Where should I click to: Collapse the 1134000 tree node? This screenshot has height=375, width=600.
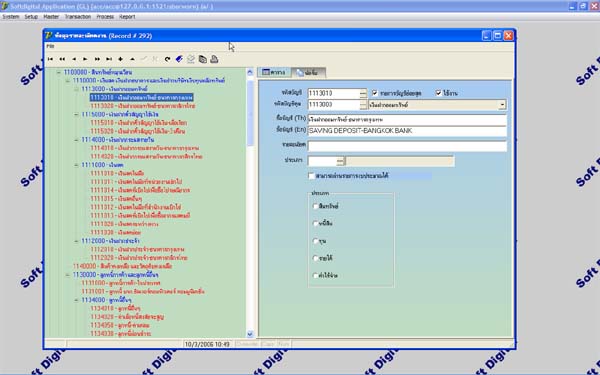tap(76, 300)
